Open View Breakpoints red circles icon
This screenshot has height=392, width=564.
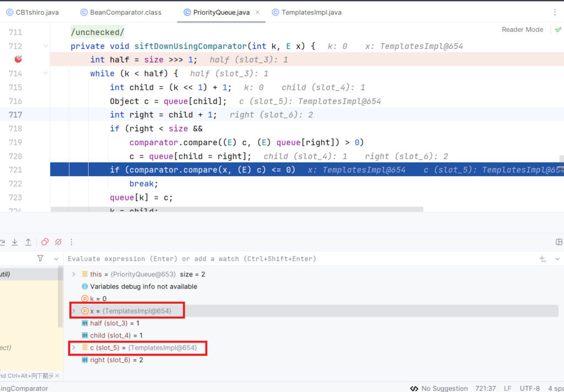click(45, 242)
